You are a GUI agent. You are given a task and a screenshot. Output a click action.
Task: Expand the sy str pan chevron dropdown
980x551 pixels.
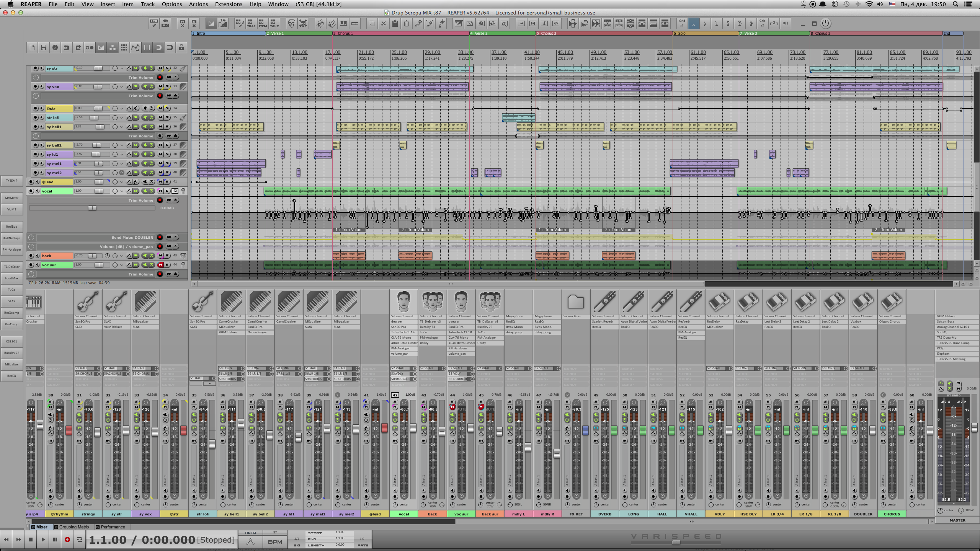122,68
